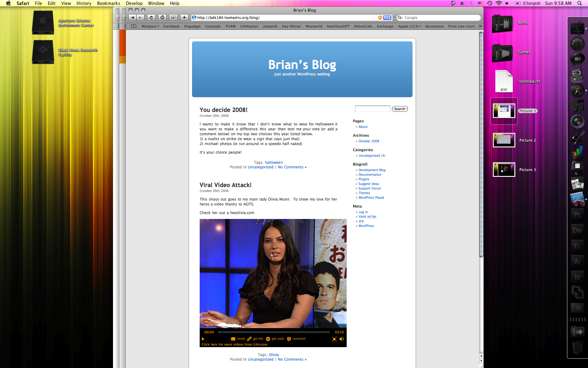Show hidden bookmarks with the chevron
The image size is (588, 368).
coord(480,26)
